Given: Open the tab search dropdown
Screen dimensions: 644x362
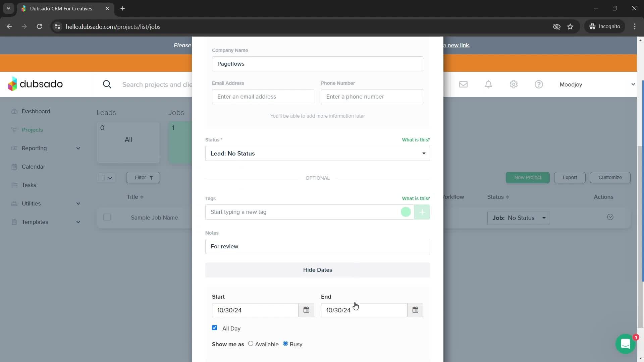Looking at the screenshot, I should point(8,8).
